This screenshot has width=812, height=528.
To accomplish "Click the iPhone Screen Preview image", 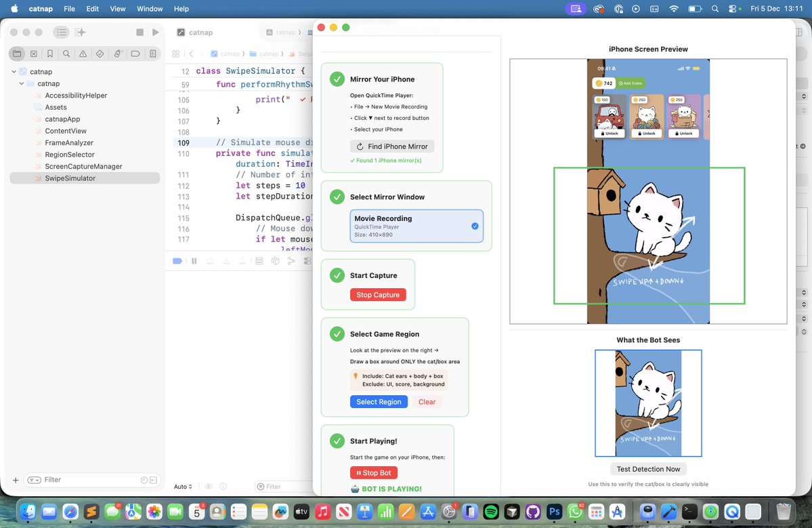I will (648, 191).
